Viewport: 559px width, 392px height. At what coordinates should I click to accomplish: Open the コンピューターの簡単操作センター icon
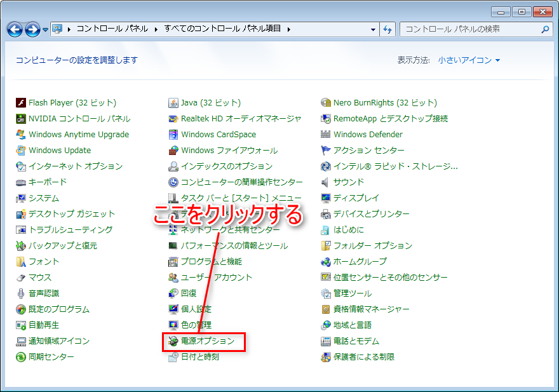pos(173,182)
